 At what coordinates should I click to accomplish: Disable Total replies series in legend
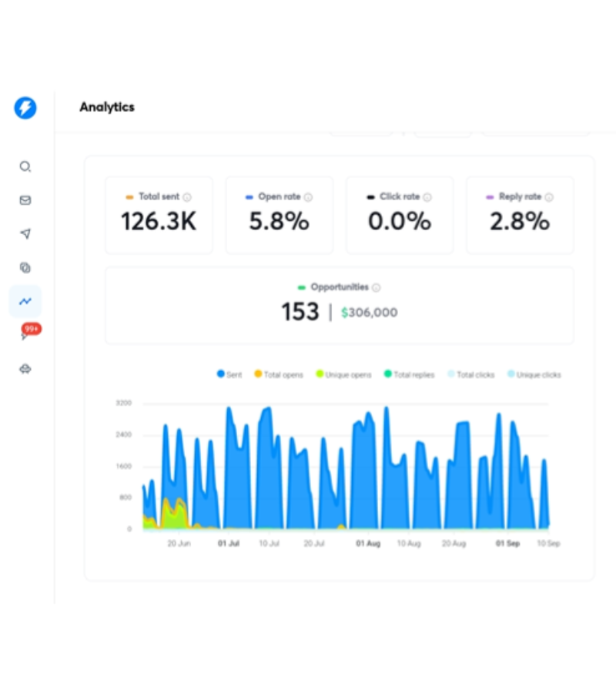pyautogui.click(x=410, y=375)
